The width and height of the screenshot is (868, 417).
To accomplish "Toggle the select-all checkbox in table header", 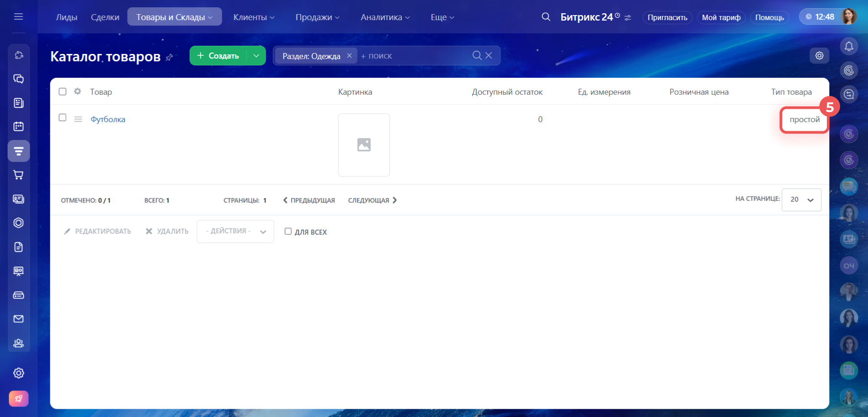I will coord(63,91).
